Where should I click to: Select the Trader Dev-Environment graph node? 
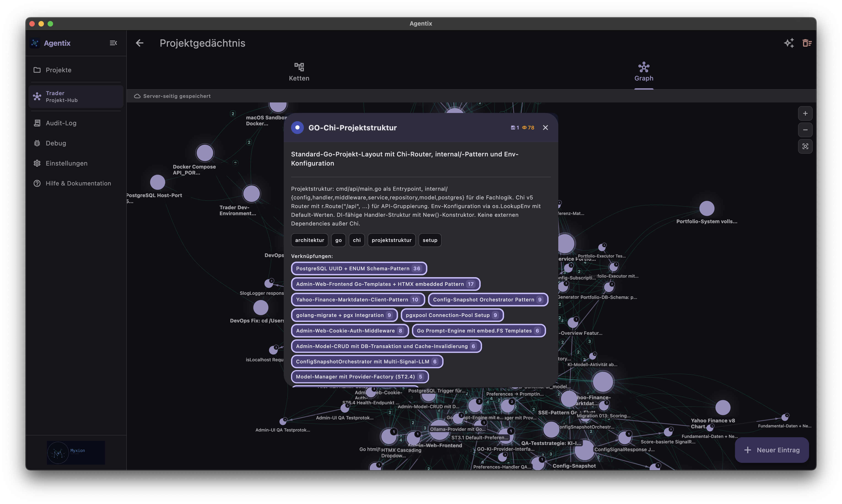251,194
